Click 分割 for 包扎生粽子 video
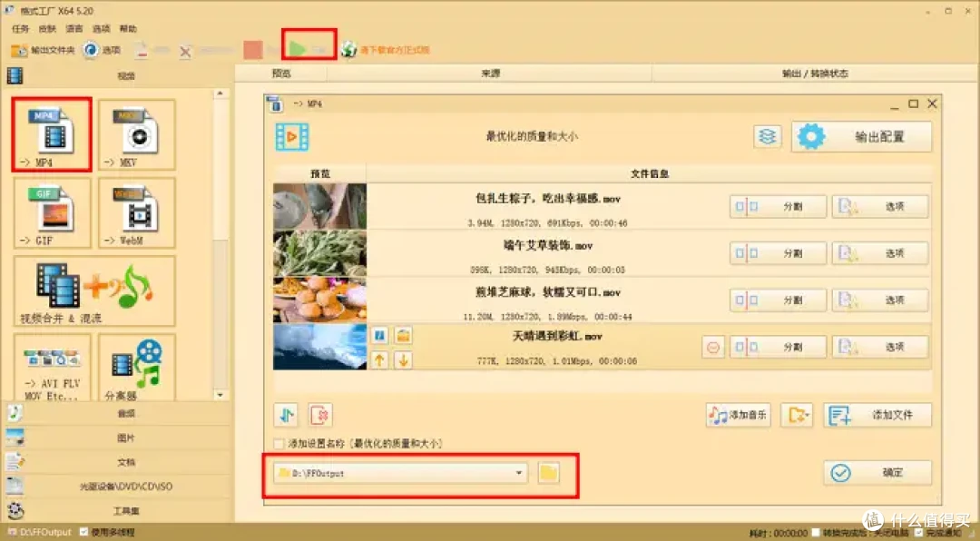Screen dimensions: 980x541 tap(779, 206)
